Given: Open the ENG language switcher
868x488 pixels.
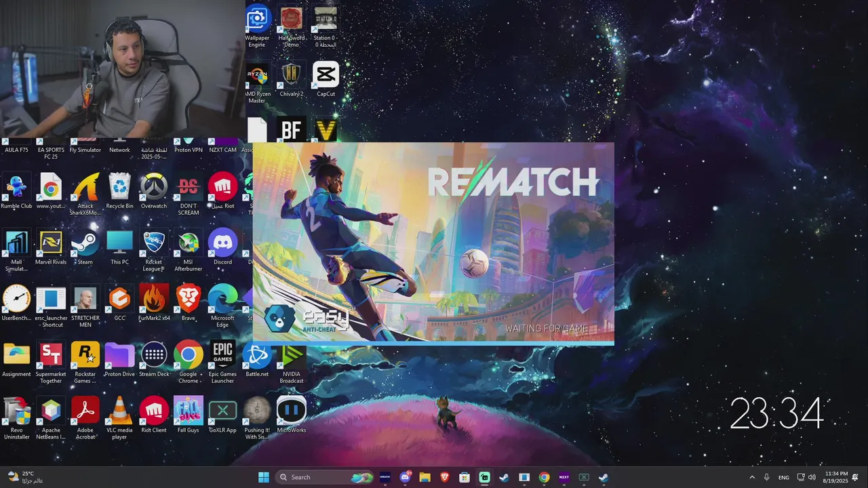Looking at the screenshot, I should (x=784, y=477).
